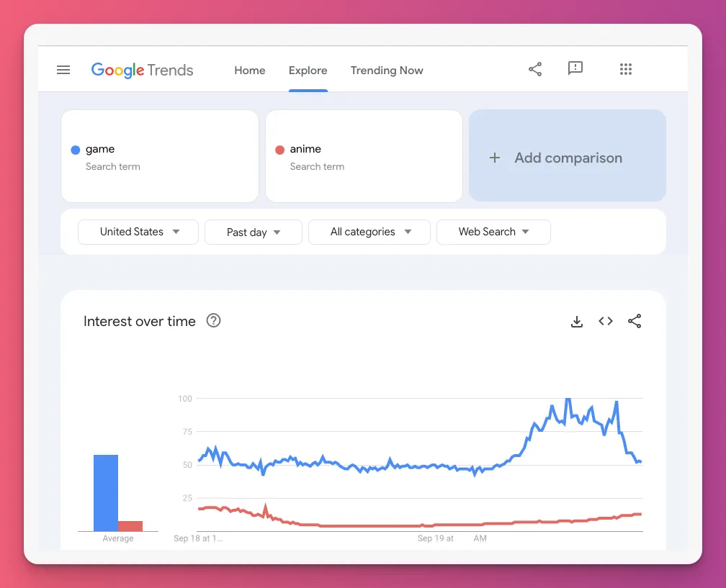Expand the Past day time range dropdown
Image resolution: width=726 pixels, height=588 pixels.
click(253, 232)
